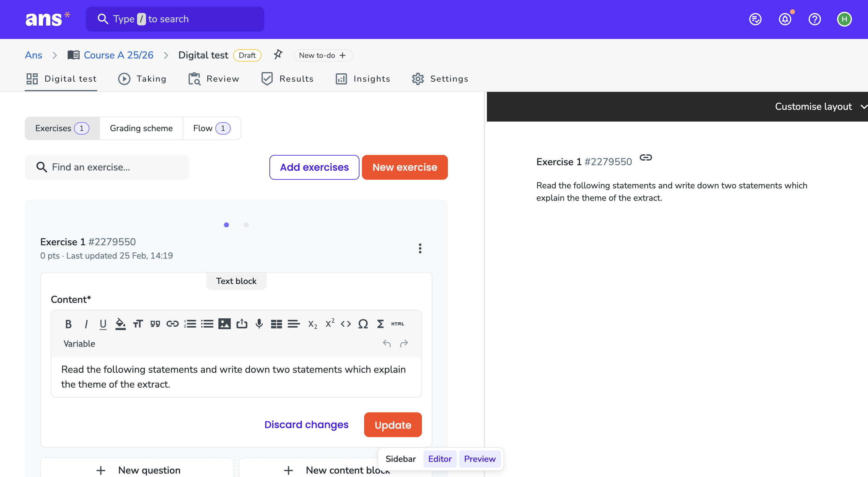
Task: Open the Insights tab
Action: coord(363,79)
